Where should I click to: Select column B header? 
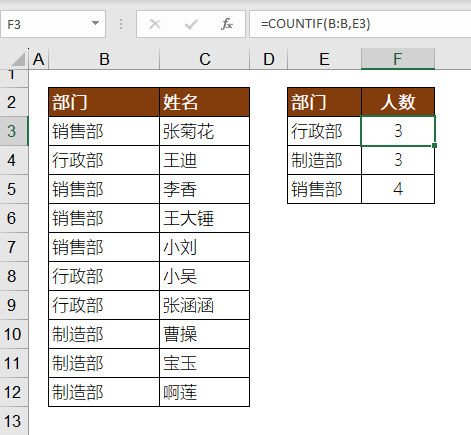(x=104, y=59)
